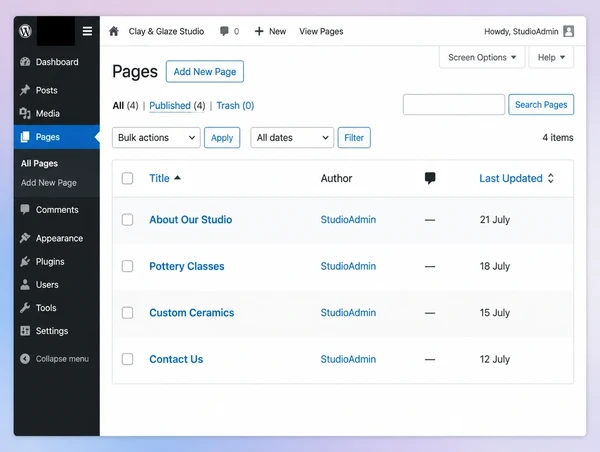Viewport: 600px width, 452px height.
Task: Click the StudioAdmin avatar icon
Action: point(569,31)
